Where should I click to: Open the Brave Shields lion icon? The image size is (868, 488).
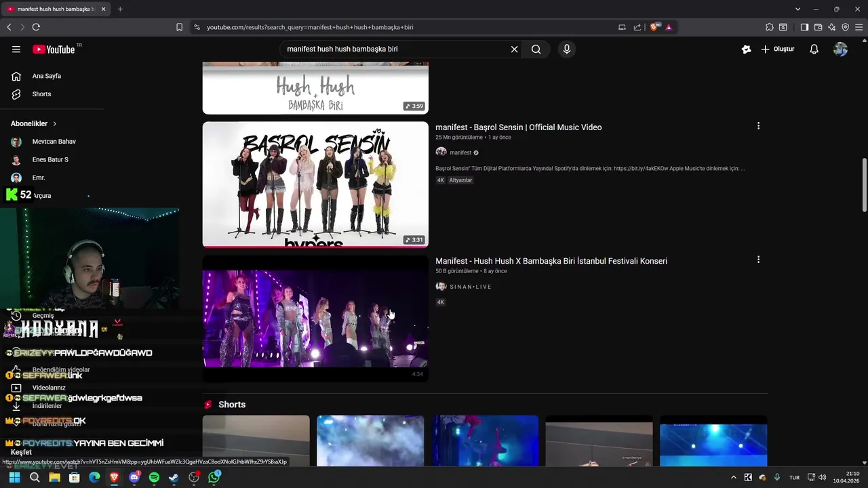pos(654,27)
